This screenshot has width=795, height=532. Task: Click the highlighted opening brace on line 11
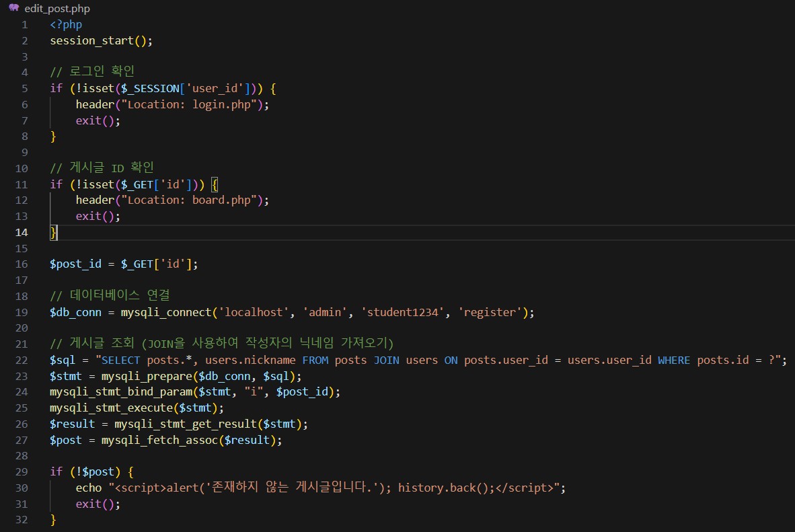coord(215,184)
